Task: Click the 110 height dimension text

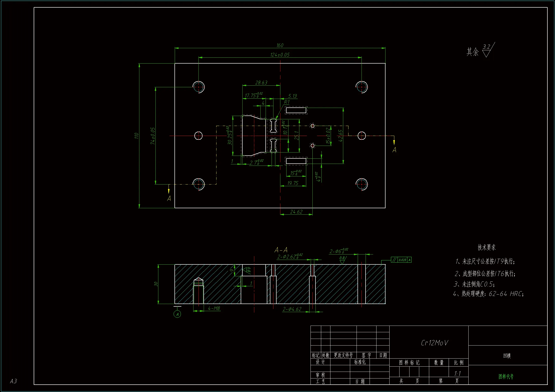Action: [136, 136]
